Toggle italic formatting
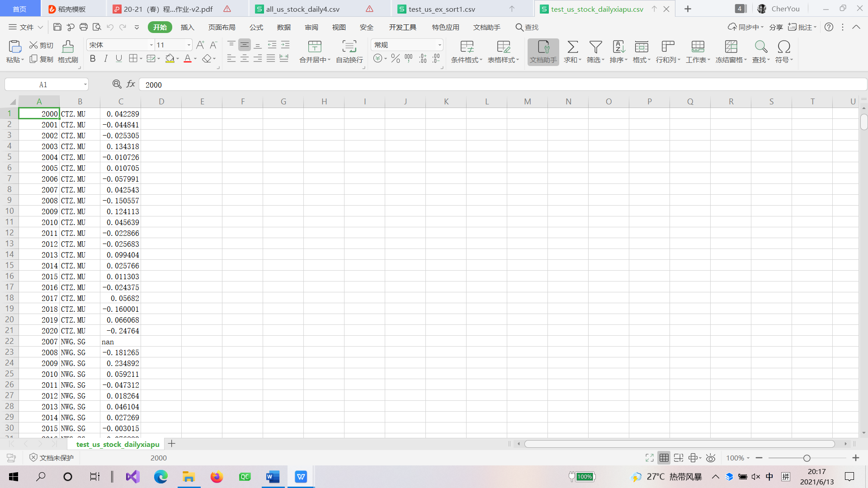The height and width of the screenshot is (488, 868). pyautogui.click(x=106, y=59)
